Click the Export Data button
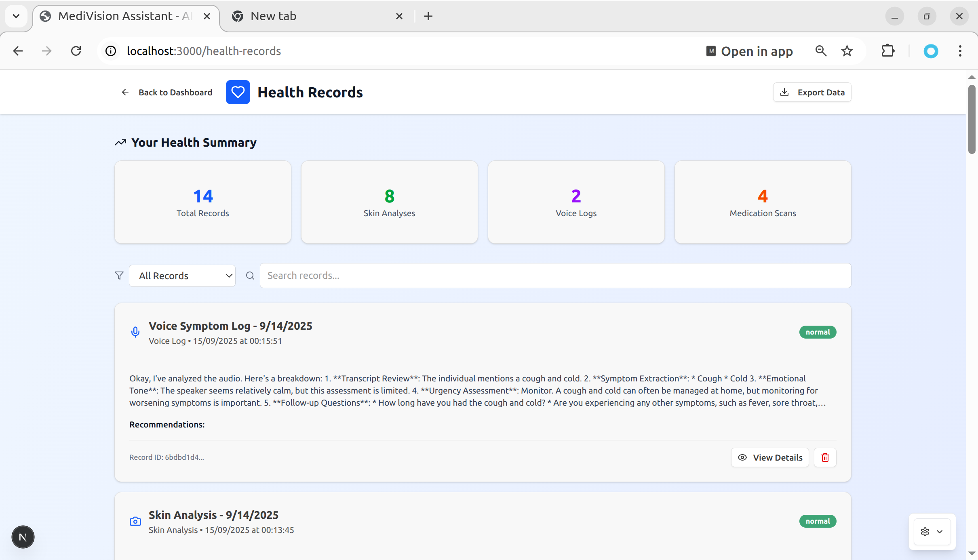Screen dimensions: 978x560 pos(812,92)
